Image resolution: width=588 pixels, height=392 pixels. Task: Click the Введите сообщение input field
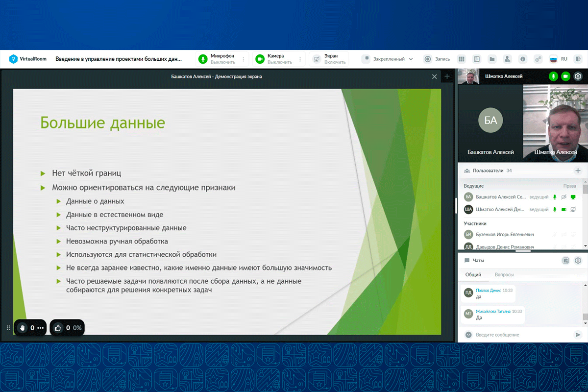[522, 335]
